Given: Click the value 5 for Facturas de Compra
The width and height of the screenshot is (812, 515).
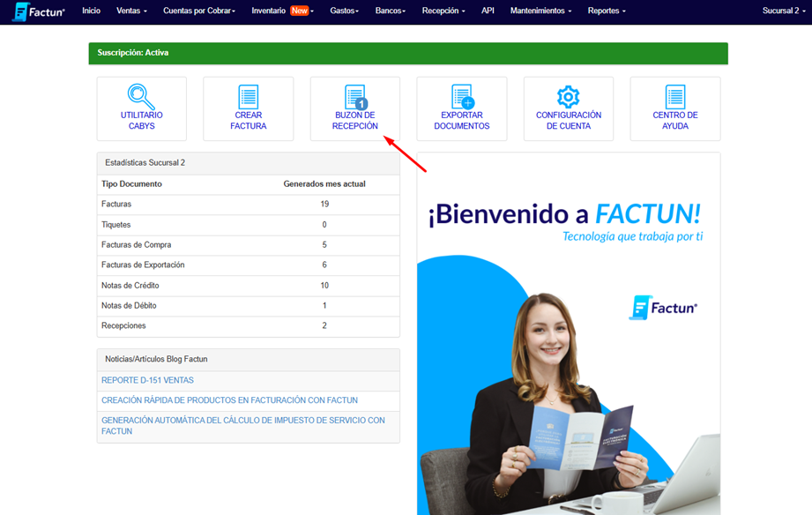Looking at the screenshot, I should tap(324, 244).
